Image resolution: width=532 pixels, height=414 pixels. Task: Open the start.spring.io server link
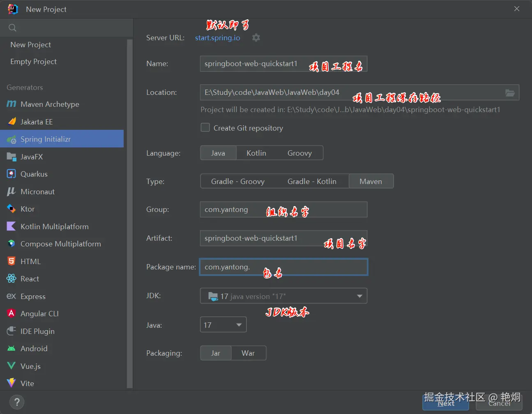tap(217, 38)
